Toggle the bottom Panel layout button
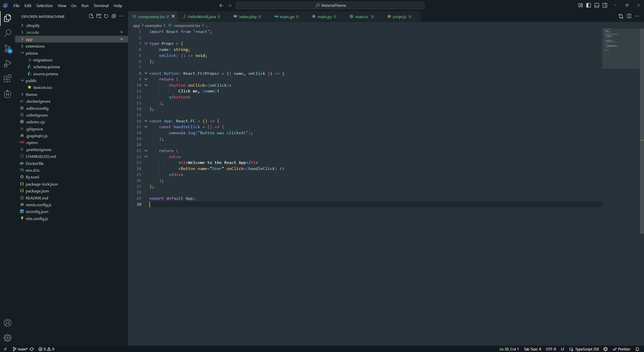This screenshot has width=644, height=352. coord(597,5)
